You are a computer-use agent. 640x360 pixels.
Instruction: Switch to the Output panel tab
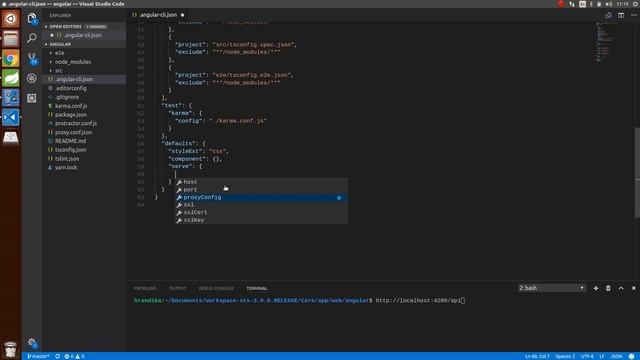[x=178, y=289]
